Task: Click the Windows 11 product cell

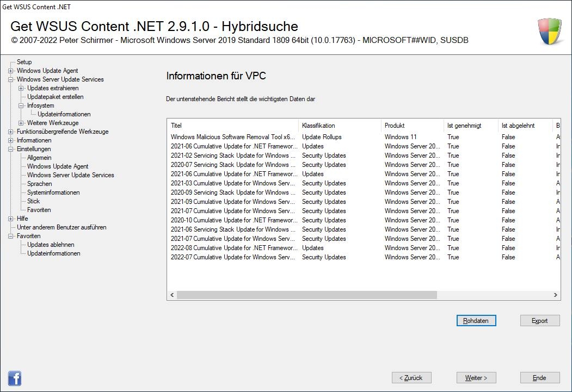Action: [400, 137]
